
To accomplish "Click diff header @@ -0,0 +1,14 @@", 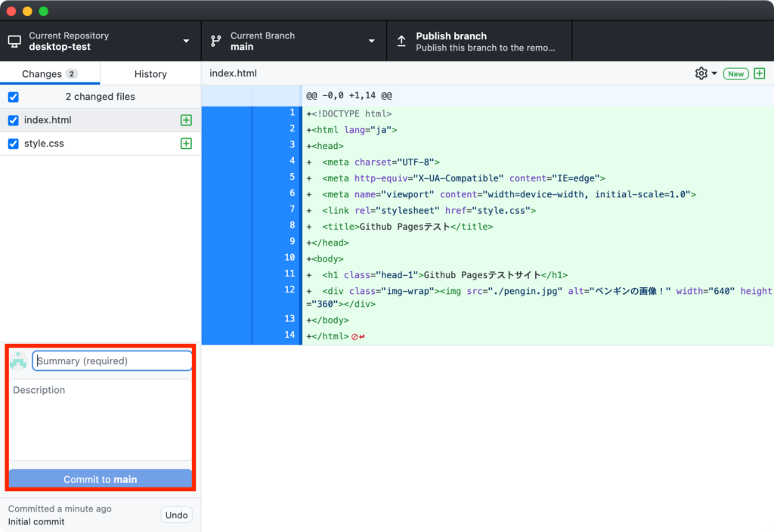I will pyautogui.click(x=349, y=95).
